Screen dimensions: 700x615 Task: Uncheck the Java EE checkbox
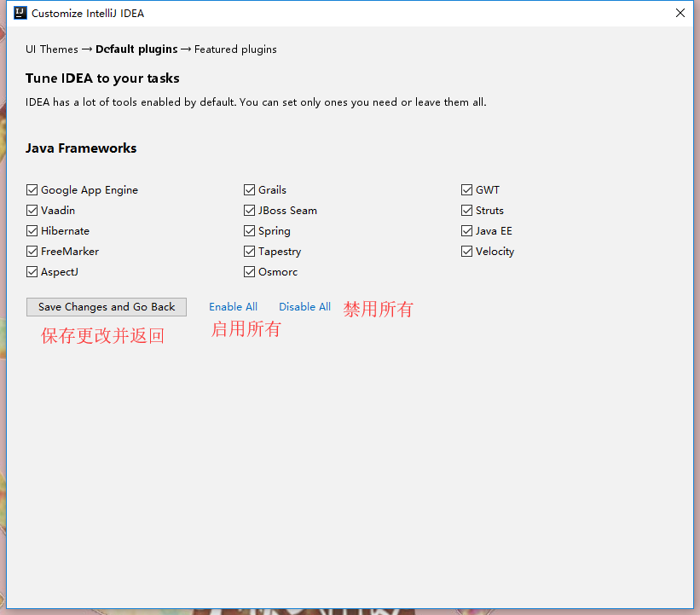[x=466, y=231]
